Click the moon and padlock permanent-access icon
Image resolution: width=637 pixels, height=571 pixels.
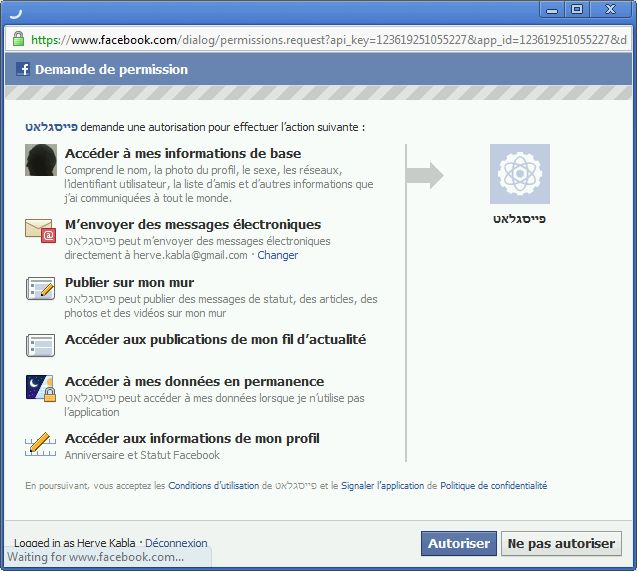[41, 388]
